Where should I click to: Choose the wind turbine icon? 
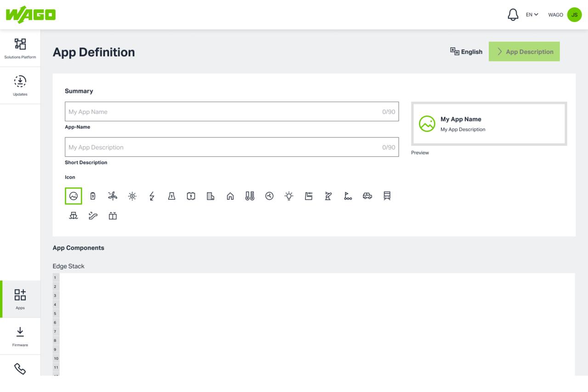113,196
